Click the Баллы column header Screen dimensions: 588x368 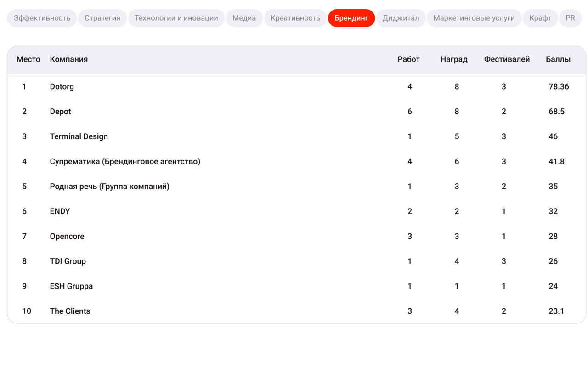coord(559,59)
